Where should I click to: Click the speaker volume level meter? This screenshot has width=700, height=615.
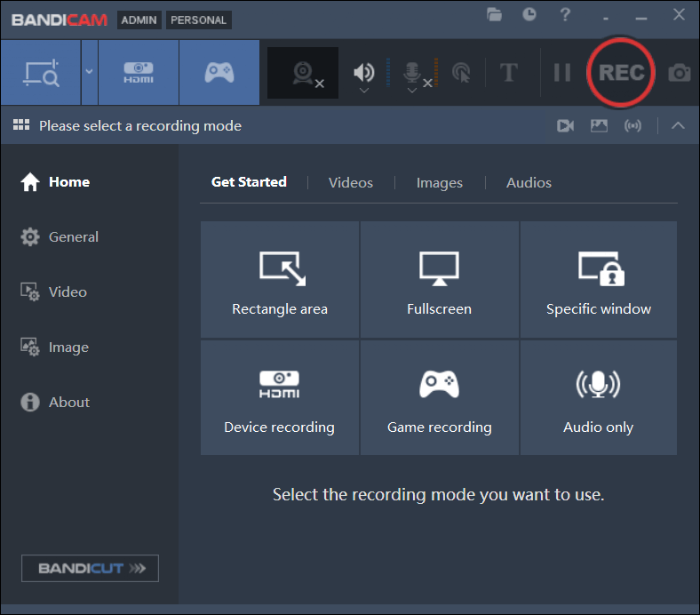click(388, 72)
